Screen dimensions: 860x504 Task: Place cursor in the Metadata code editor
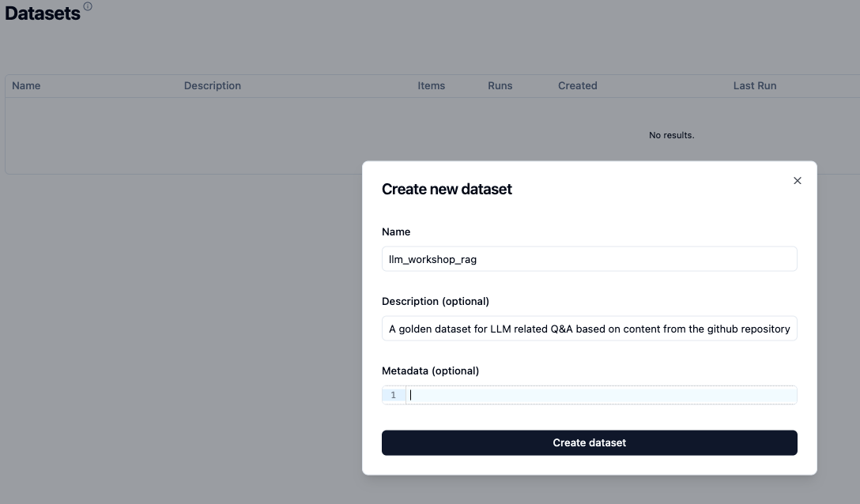click(x=601, y=395)
